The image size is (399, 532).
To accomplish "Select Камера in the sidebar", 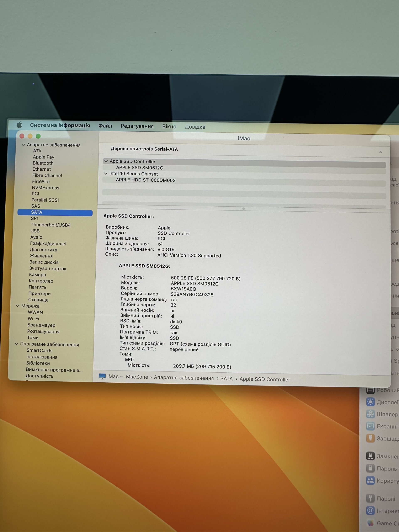I will (37, 275).
